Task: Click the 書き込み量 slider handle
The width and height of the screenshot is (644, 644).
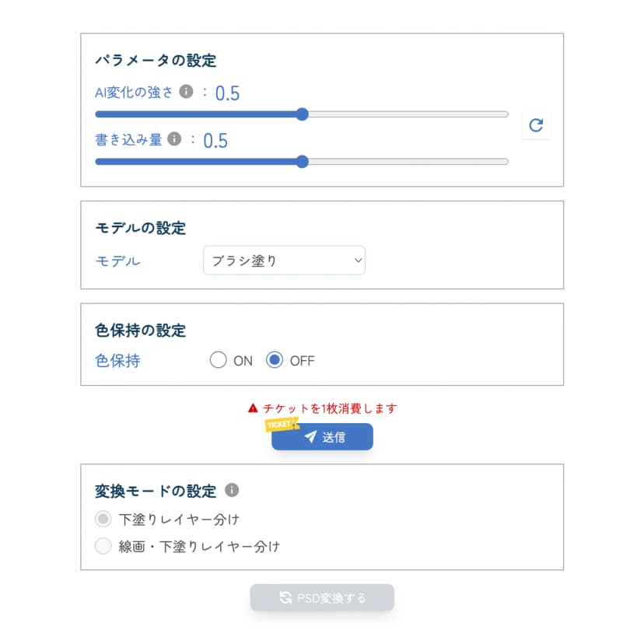Action: click(302, 162)
